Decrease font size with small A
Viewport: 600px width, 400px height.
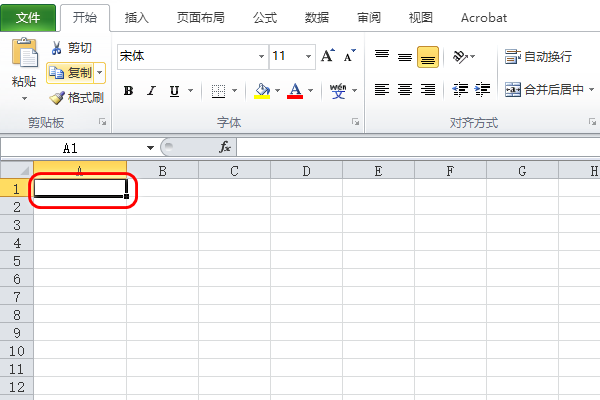(x=349, y=56)
